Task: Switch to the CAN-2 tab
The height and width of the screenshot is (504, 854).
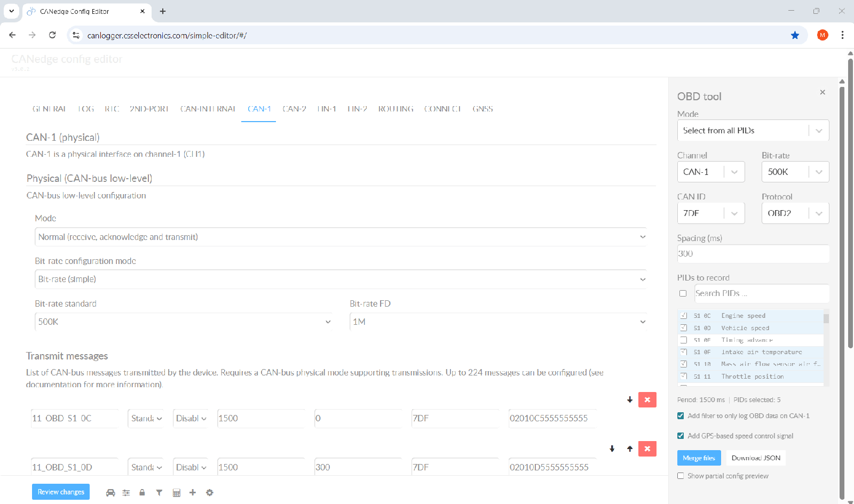Action: [294, 109]
